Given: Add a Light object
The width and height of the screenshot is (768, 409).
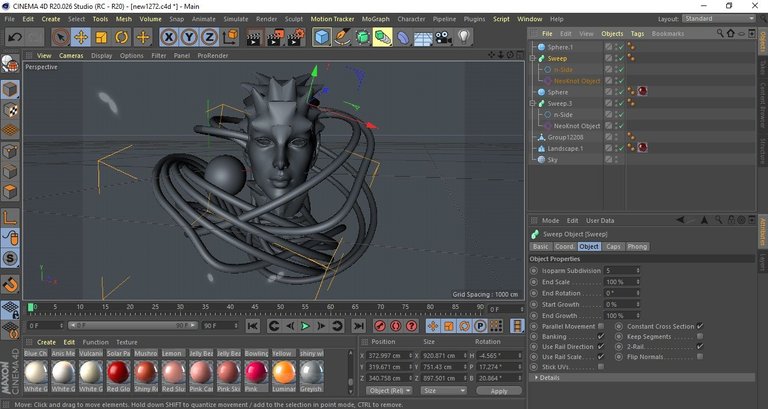Looking at the screenshot, I should [464, 37].
